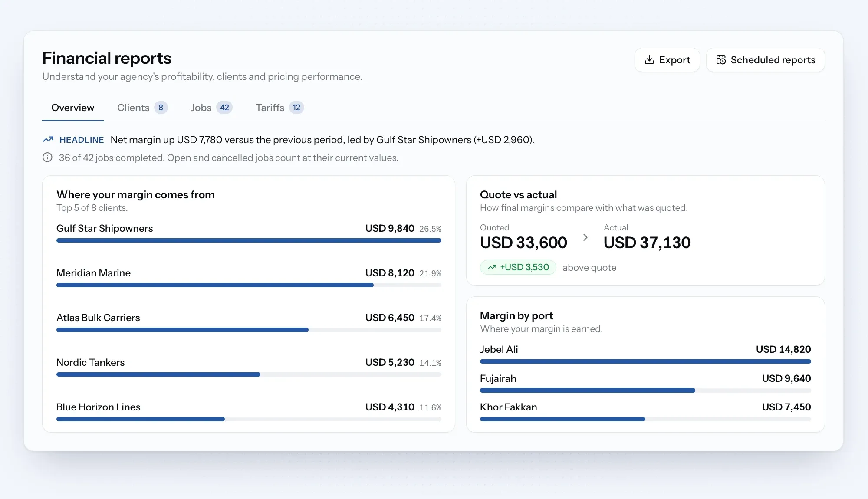This screenshot has width=868, height=499.
Task: Click the Top 5 of 8 clients text
Action: point(92,208)
